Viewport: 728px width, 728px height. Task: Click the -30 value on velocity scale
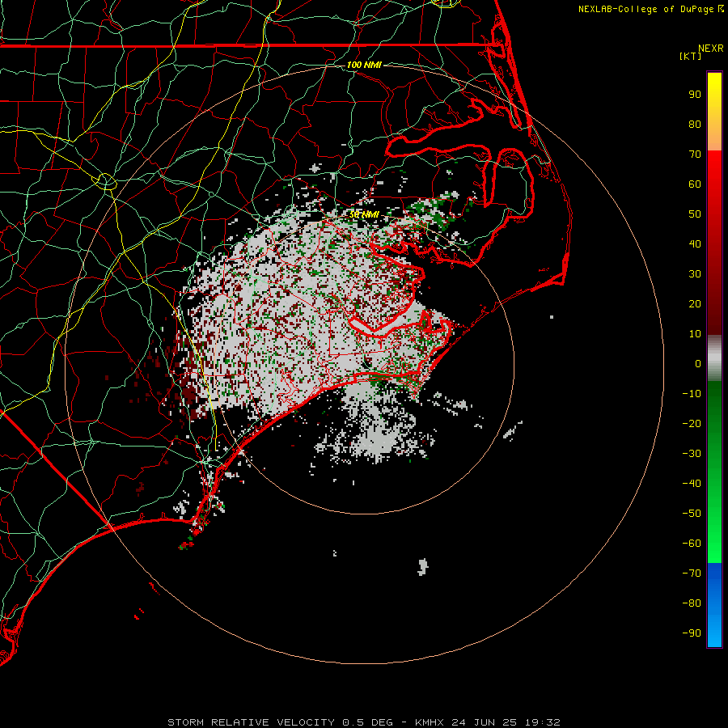pyautogui.click(x=692, y=454)
